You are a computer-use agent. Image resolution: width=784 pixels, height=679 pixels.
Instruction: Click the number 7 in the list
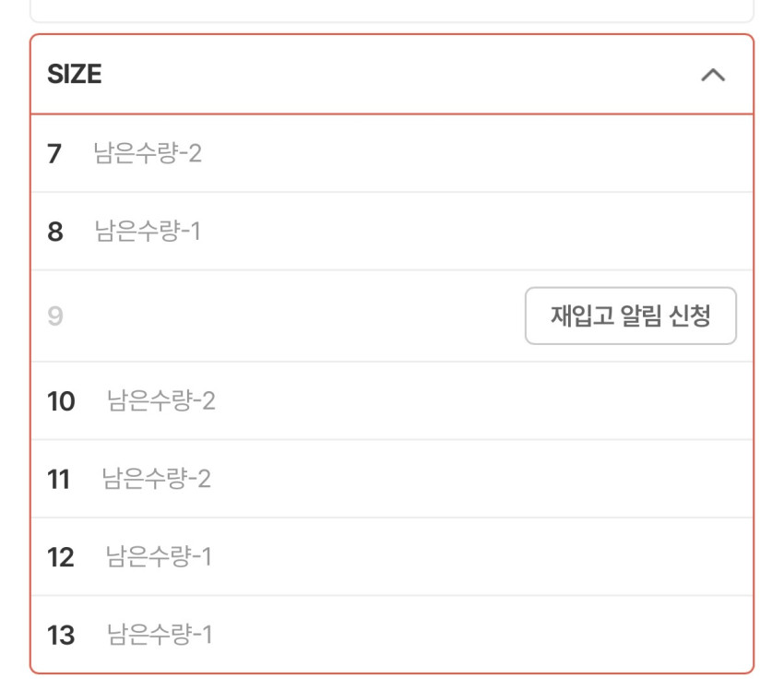[x=54, y=154]
